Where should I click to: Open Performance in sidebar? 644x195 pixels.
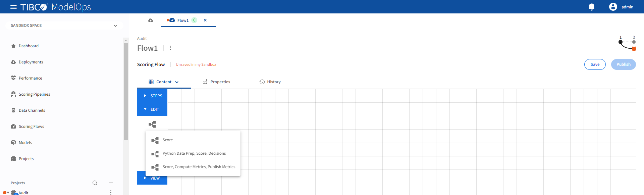click(31, 78)
